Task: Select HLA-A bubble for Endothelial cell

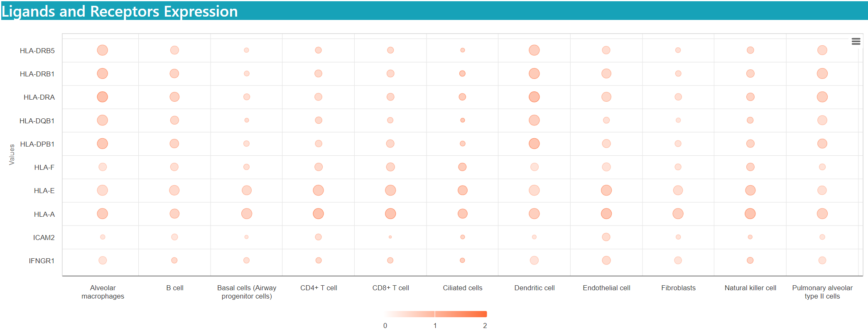Action: tap(606, 214)
